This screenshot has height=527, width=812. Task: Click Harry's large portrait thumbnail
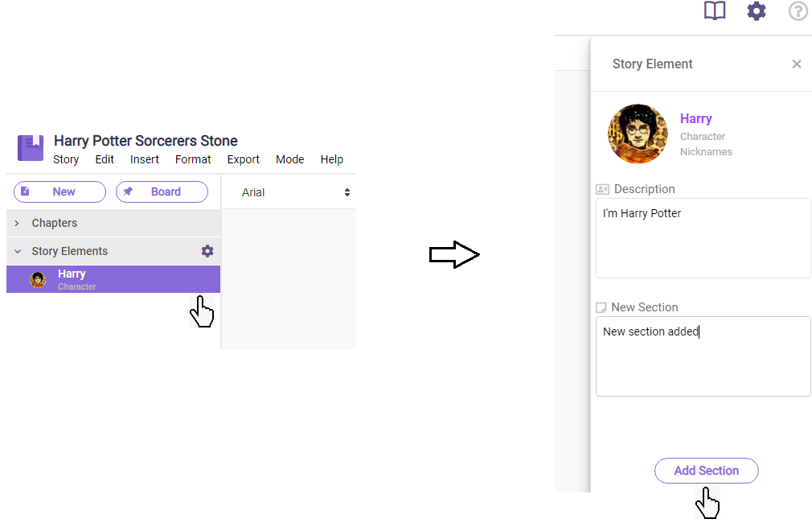tap(638, 134)
